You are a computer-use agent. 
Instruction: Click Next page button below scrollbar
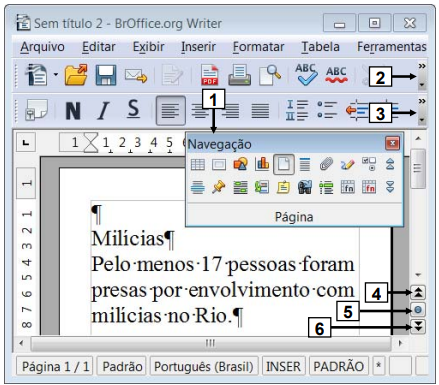418,327
